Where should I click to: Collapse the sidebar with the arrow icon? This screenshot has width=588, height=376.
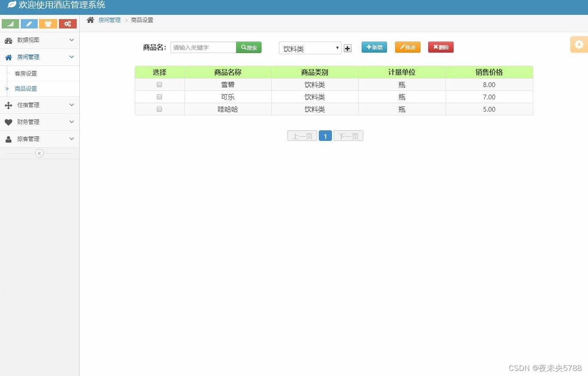[x=39, y=153]
